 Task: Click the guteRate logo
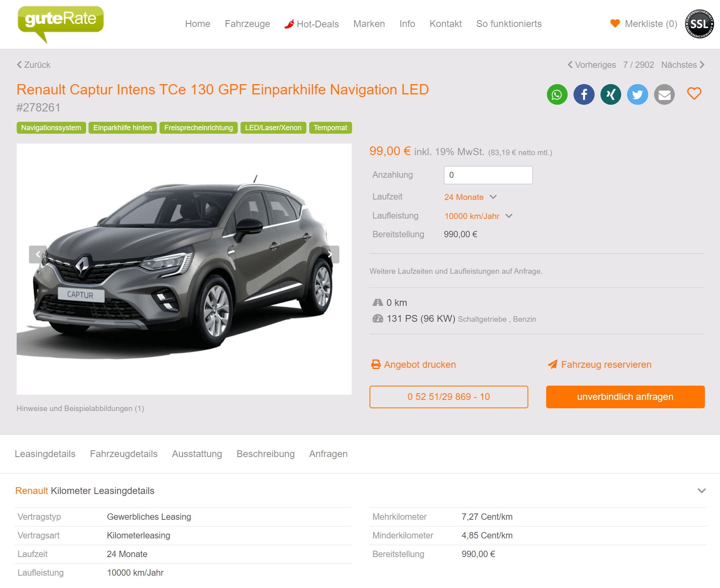tap(60, 24)
